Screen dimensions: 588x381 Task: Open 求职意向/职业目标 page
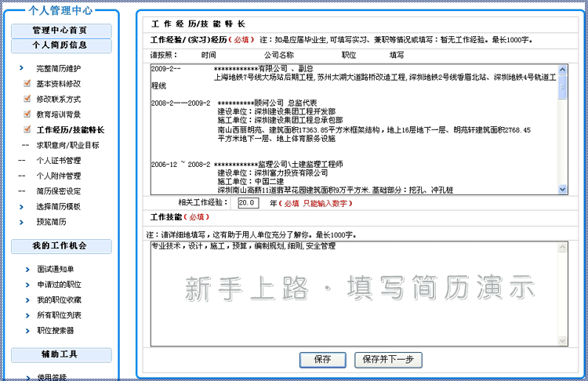coord(68,145)
